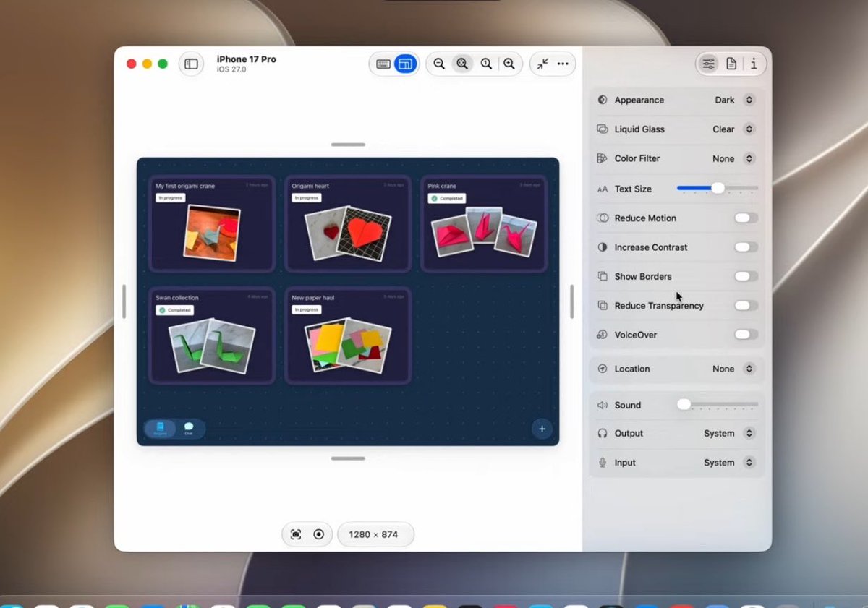
Task: Open the three-dots more menu
Action: [563, 64]
